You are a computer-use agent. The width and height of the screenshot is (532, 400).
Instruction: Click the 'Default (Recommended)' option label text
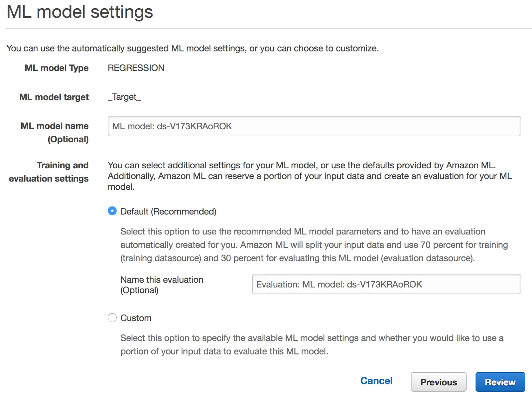pos(168,211)
